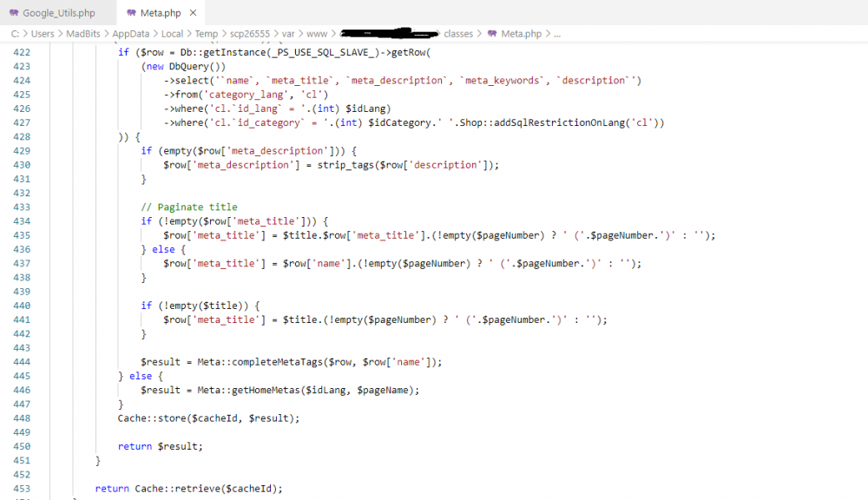868x500 pixels.
Task: Place cursor on Cache::store($cacheId, $result) line
Action: click(208, 418)
